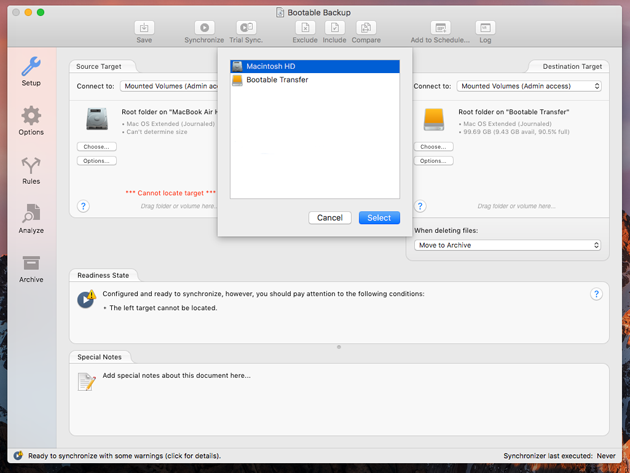Click the Bootable Backup document title icon

[x=280, y=12]
